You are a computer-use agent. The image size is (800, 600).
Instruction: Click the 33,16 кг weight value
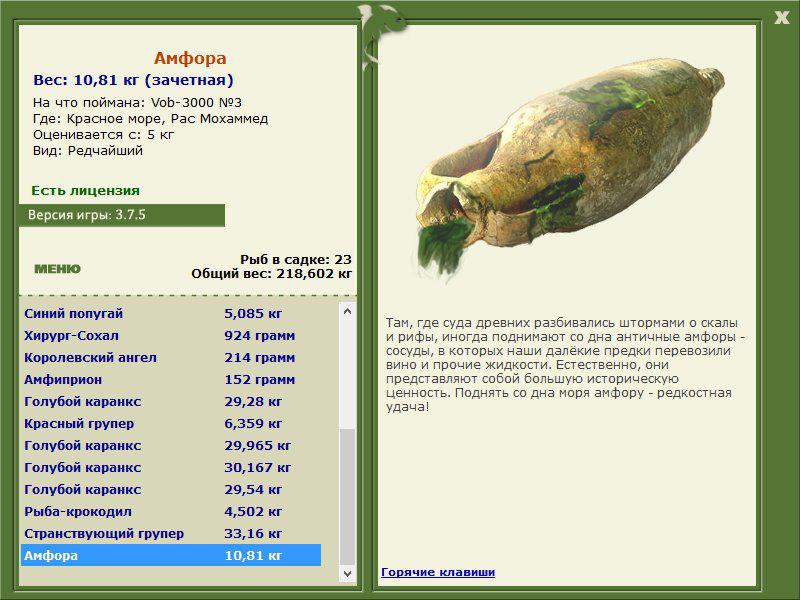pos(253,533)
